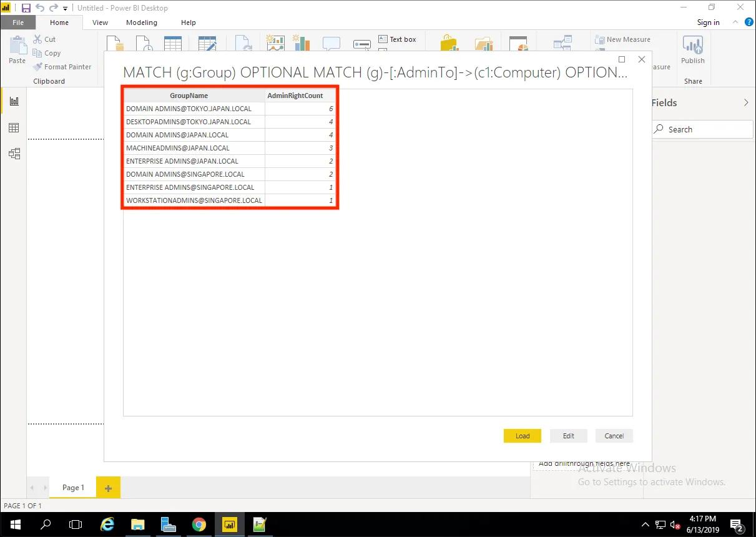Click the Edit button in dialog

[x=568, y=436]
